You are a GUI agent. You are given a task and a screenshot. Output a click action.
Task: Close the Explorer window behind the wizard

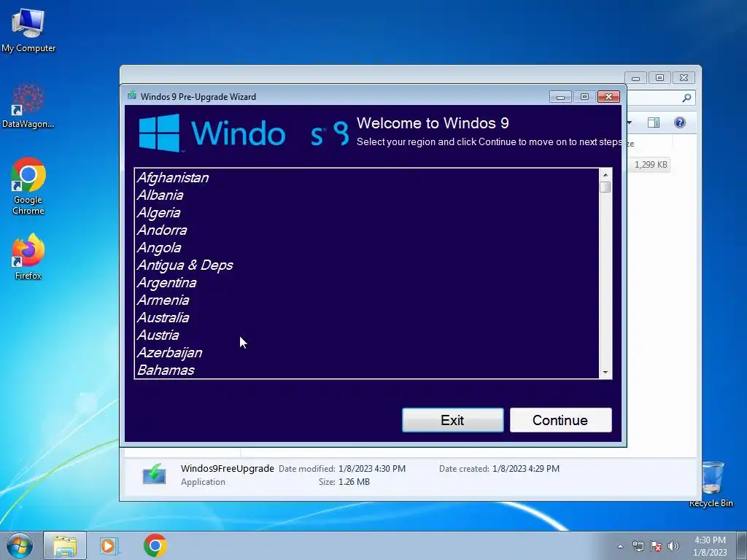[684, 77]
